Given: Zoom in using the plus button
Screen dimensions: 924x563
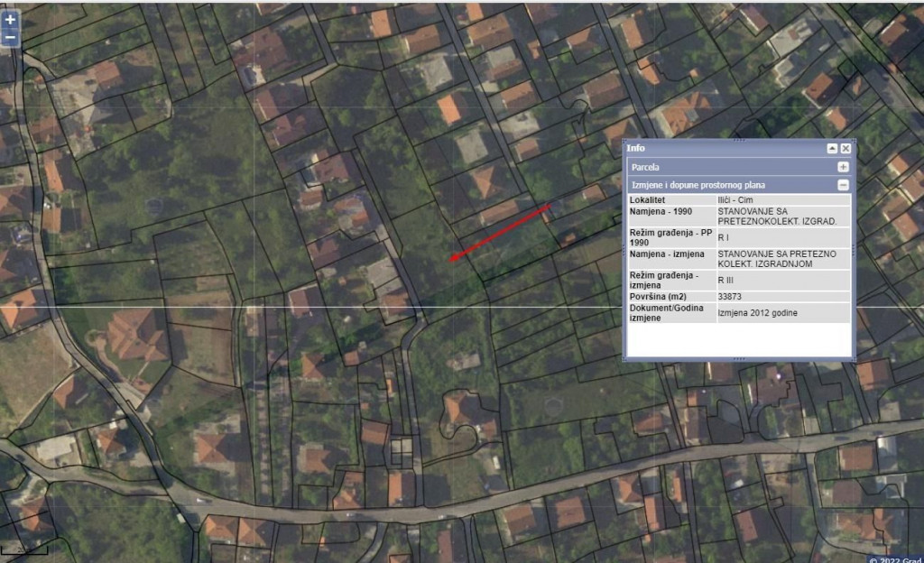Looking at the screenshot, I should 10,19.
